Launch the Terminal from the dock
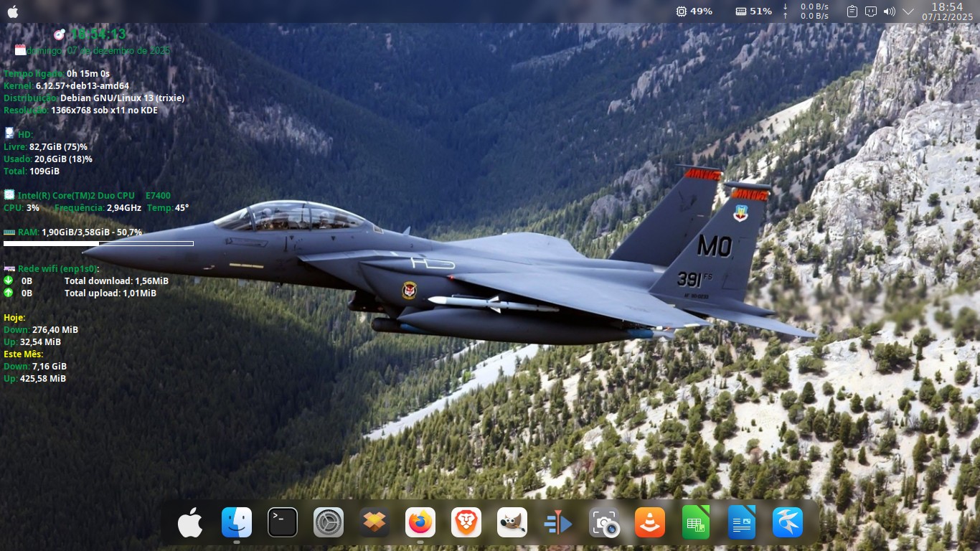 click(x=283, y=522)
